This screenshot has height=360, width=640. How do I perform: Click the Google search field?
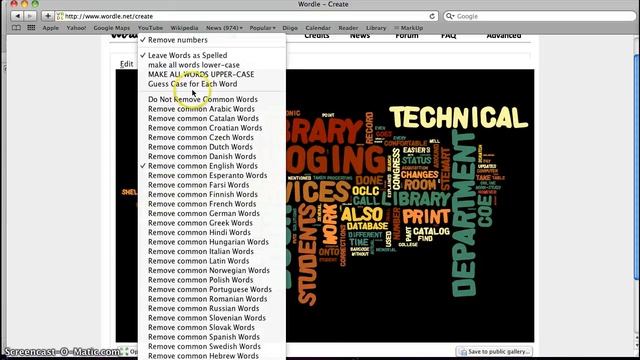[x=540, y=16]
